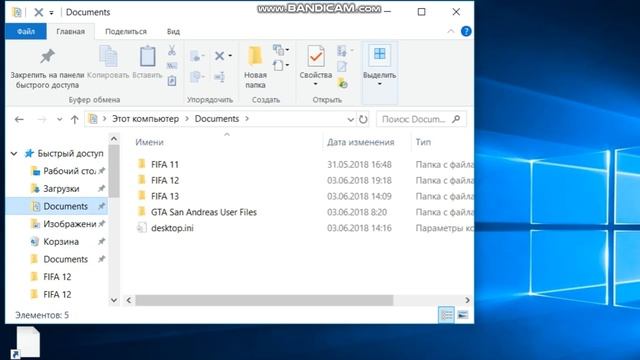This screenshot has width=640, height=360.
Task: Click the blue Help question mark icon
Action: pos(466,31)
